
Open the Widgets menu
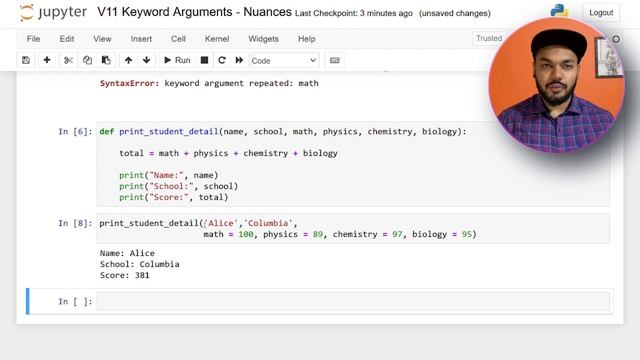pos(263,39)
